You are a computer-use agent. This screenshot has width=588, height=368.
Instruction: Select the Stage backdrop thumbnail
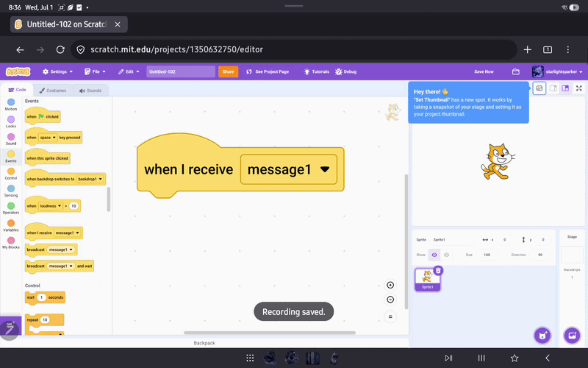click(572, 255)
